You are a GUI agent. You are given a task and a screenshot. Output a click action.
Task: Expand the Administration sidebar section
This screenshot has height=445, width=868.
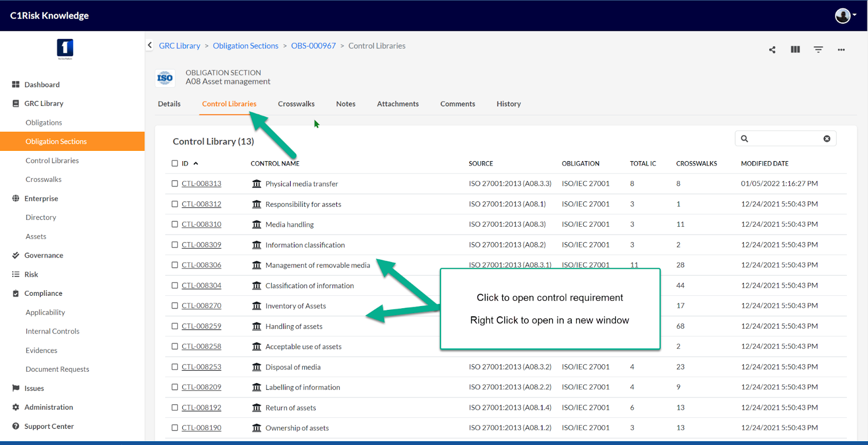tap(49, 407)
